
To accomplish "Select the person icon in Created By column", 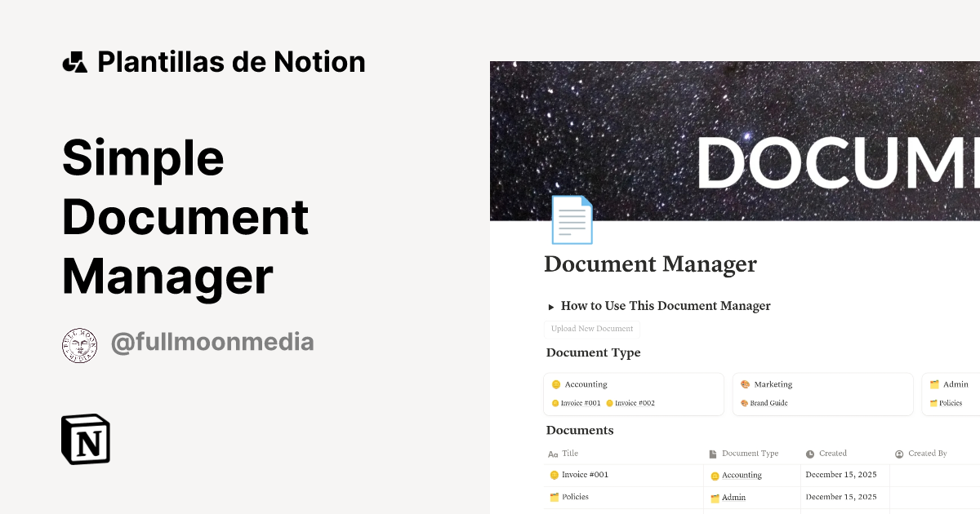I will click(899, 453).
